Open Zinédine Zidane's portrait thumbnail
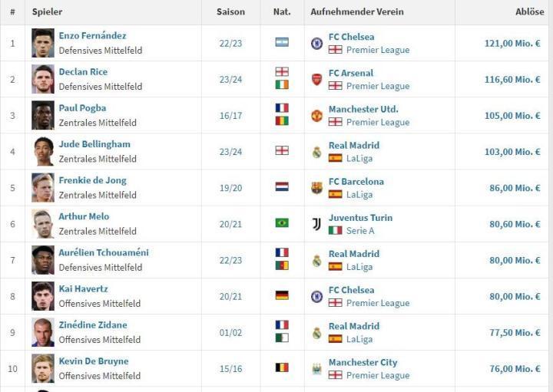Viewport: 553px width, 392px height. point(43,332)
